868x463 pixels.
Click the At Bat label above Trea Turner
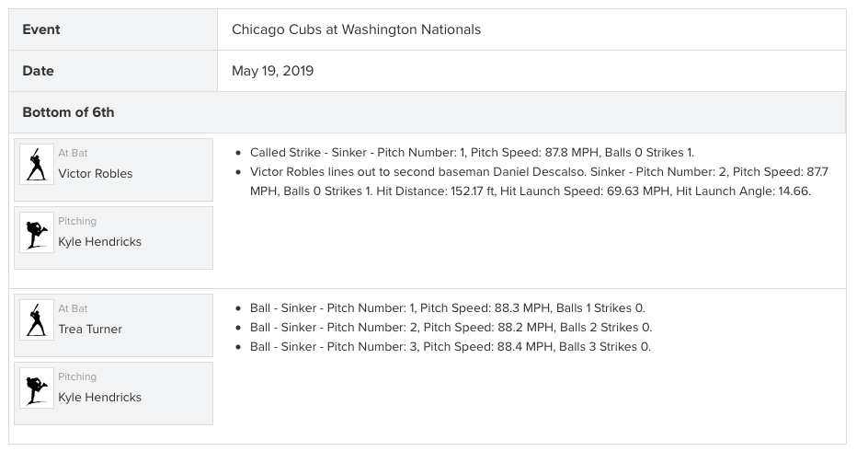(x=73, y=309)
